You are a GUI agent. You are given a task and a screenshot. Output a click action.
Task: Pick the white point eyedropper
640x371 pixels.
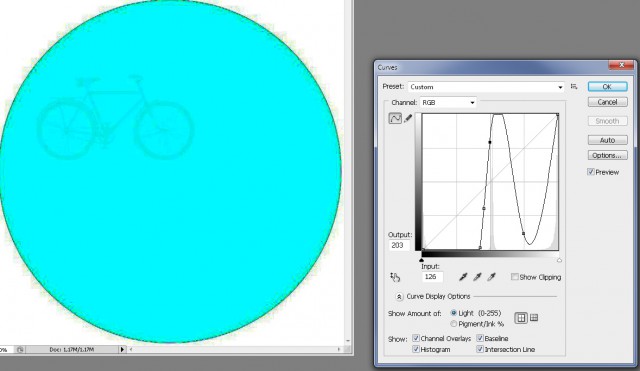click(491, 277)
